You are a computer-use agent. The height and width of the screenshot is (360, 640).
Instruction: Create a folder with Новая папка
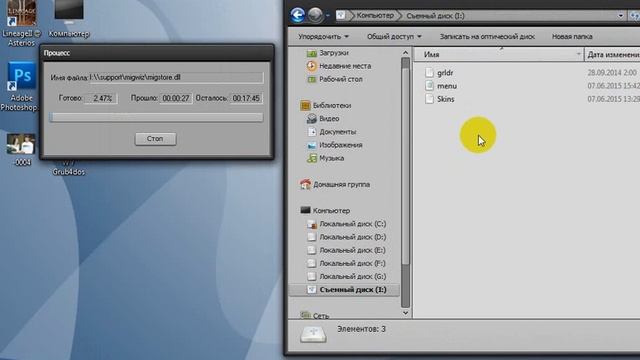572,37
